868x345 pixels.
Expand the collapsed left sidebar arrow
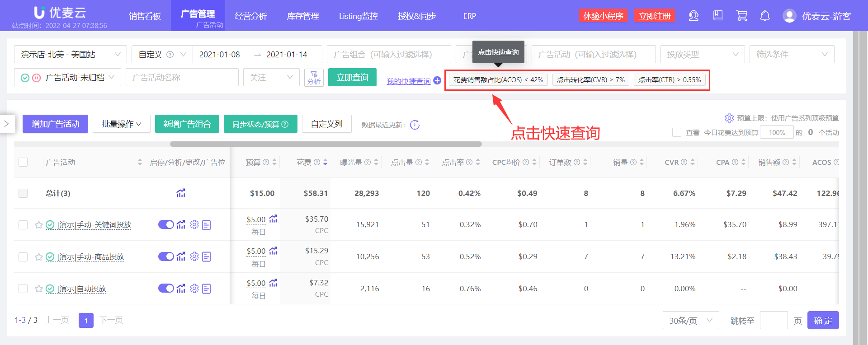[7, 123]
